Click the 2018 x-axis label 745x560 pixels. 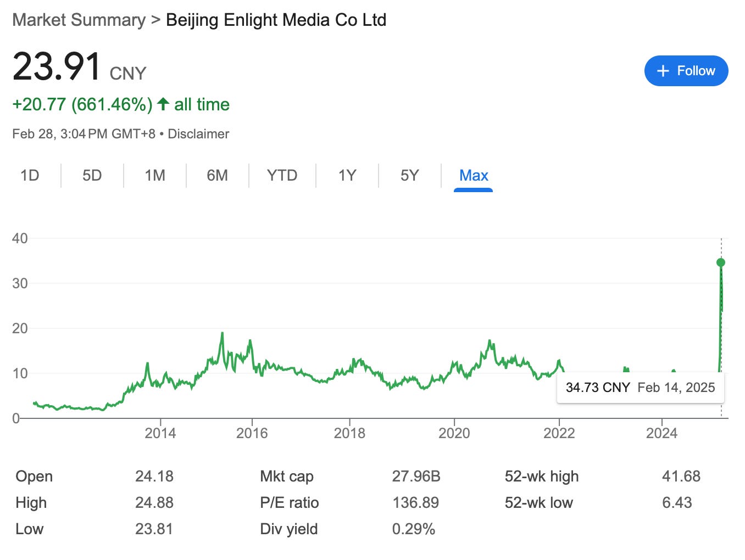tap(350, 433)
